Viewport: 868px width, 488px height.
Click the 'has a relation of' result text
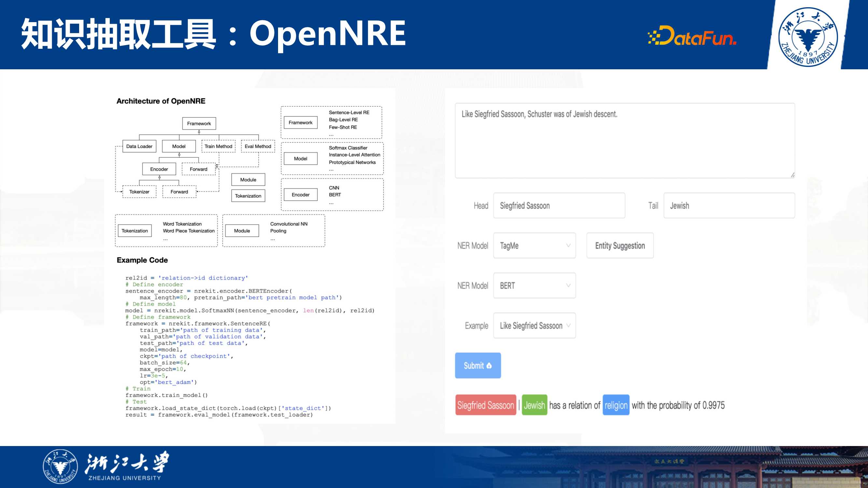(x=575, y=405)
